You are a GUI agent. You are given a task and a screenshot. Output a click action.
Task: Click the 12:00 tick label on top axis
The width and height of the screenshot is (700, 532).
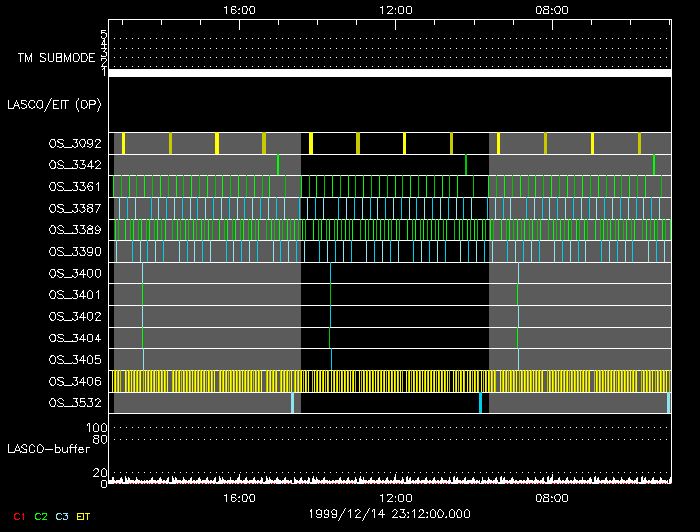point(396,10)
